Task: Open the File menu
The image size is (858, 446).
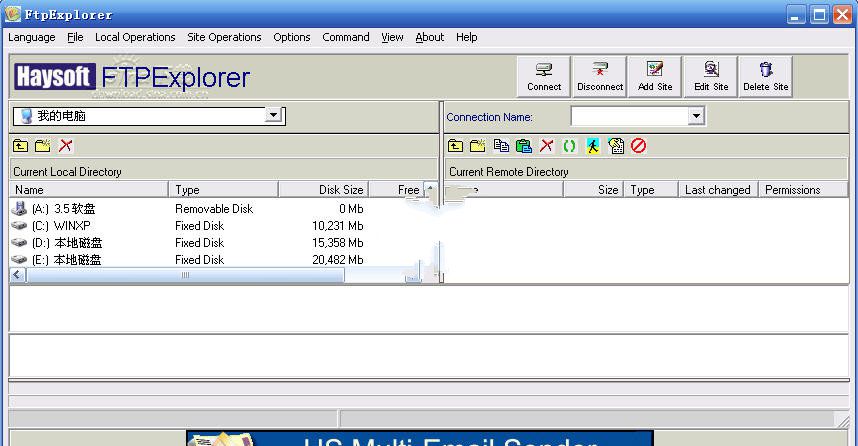Action: pyautogui.click(x=75, y=37)
